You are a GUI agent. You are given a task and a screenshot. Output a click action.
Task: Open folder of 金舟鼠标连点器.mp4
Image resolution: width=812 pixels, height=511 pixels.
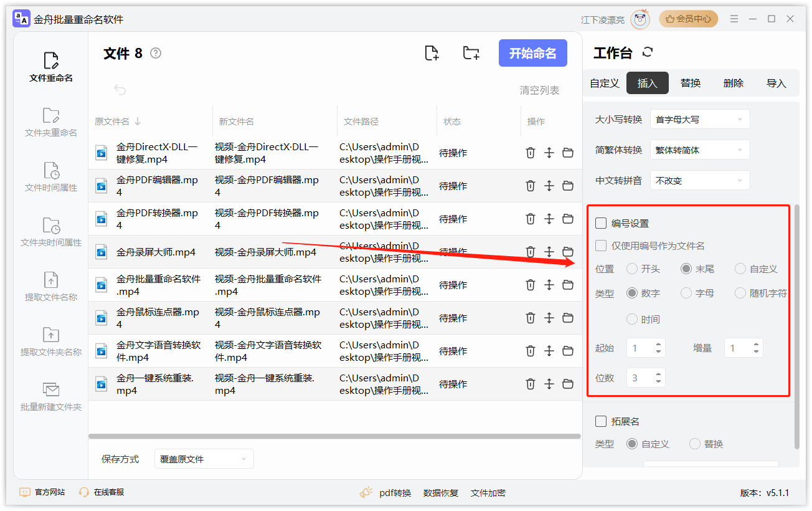click(x=568, y=318)
